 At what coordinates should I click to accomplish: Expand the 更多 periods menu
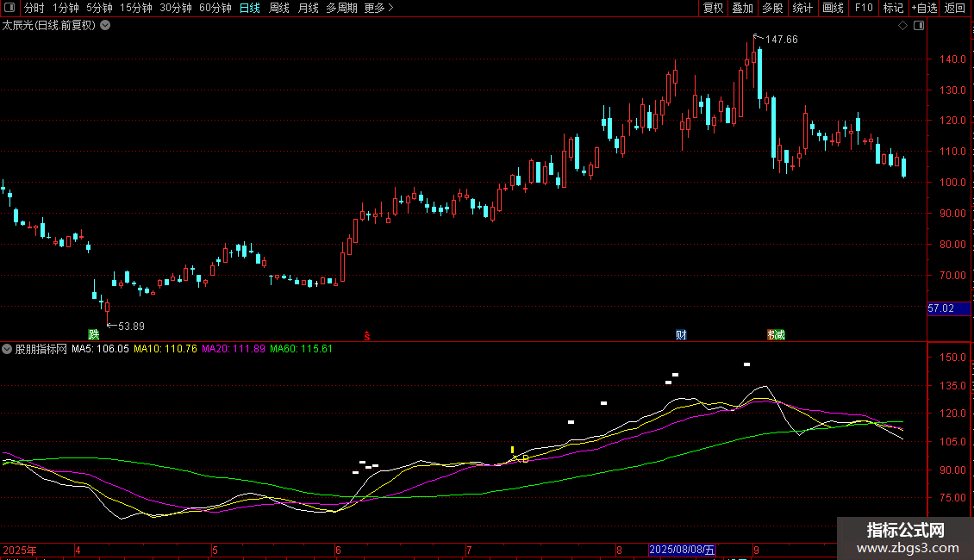(378, 8)
